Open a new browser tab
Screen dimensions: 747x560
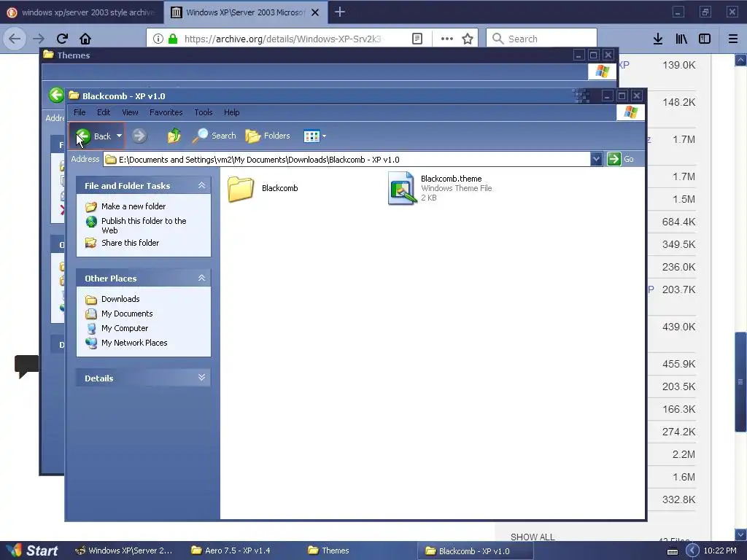[340, 12]
